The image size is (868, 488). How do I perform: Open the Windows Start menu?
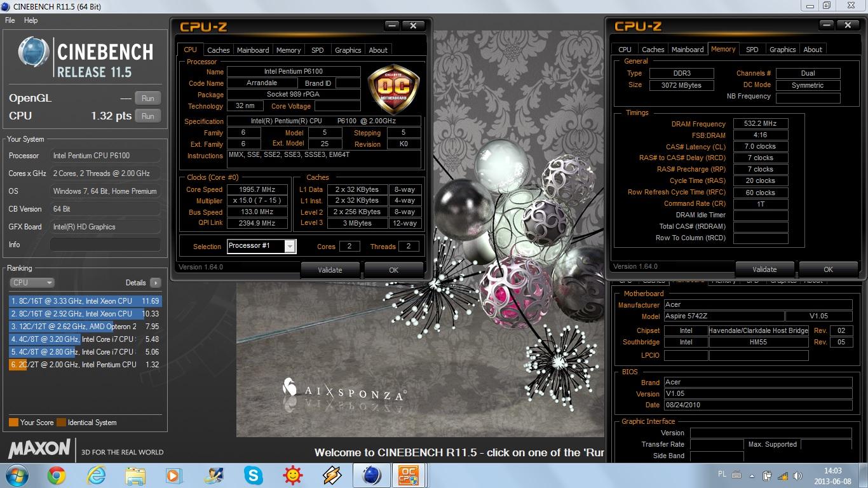pos(16,475)
